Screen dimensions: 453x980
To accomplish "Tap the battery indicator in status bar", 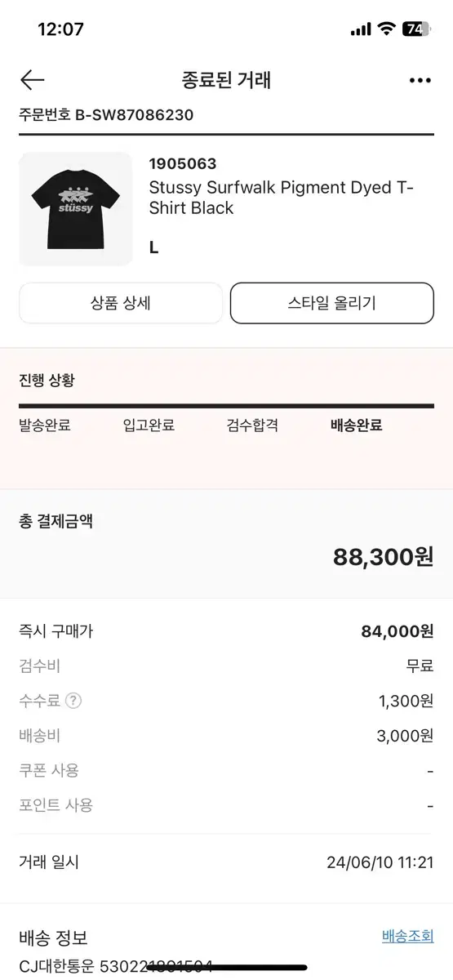I will point(415,29).
